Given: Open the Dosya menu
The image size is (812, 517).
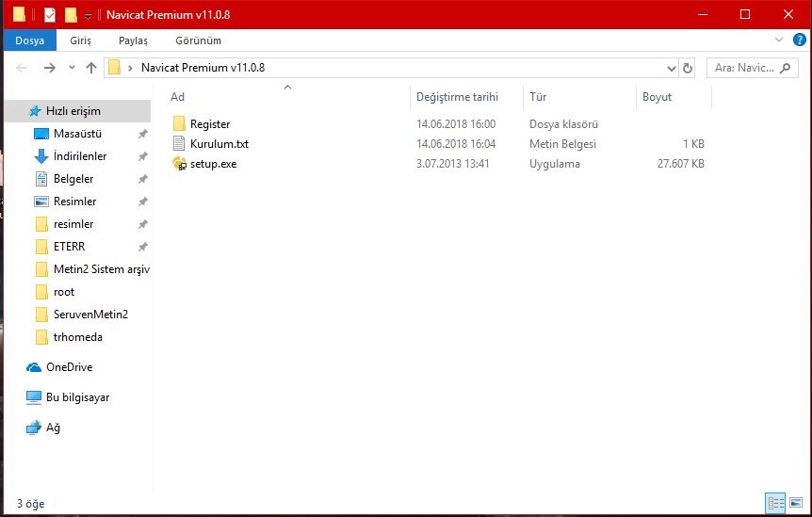Looking at the screenshot, I should tap(29, 40).
